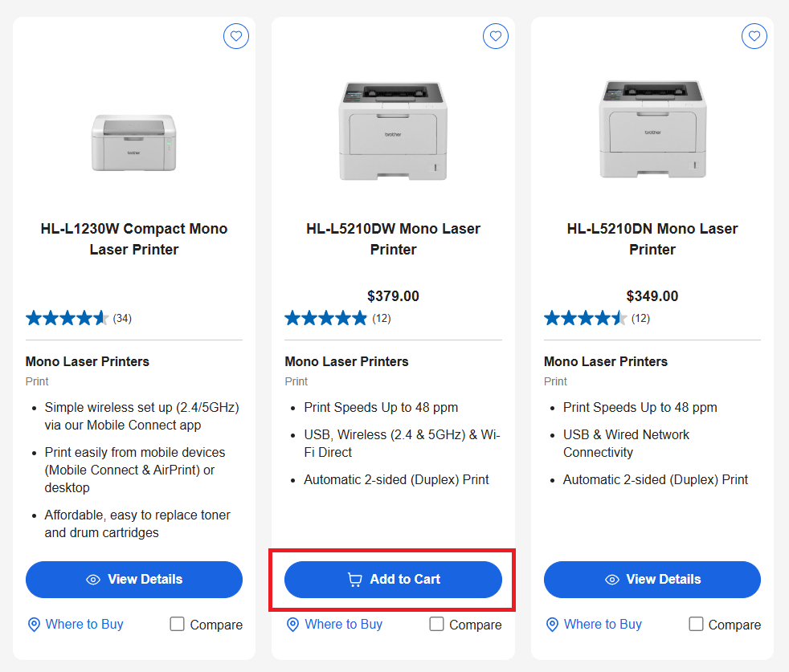Click location pin icon under HL-L5210DW
This screenshot has width=789, height=672.
click(x=293, y=625)
